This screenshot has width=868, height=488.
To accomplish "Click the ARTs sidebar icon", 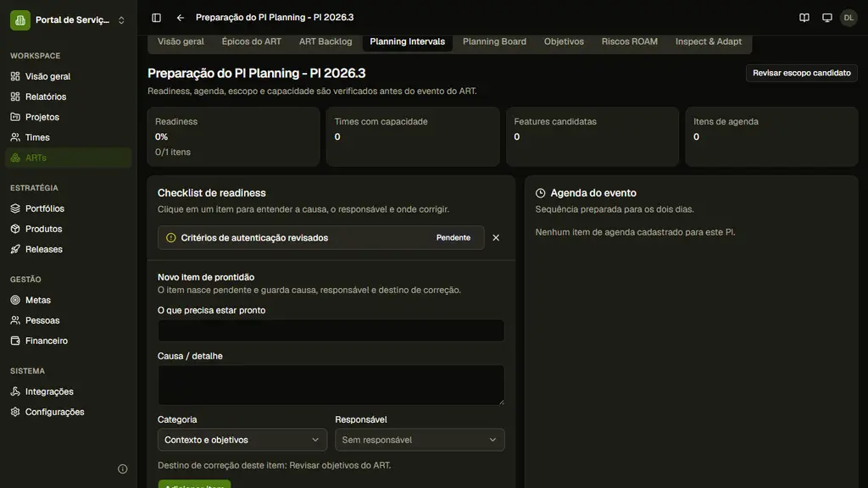I will pos(15,158).
